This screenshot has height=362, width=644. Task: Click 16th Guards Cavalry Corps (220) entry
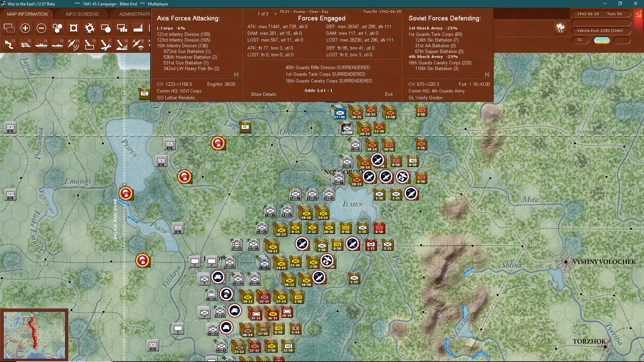pyautogui.click(x=440, y=63)
